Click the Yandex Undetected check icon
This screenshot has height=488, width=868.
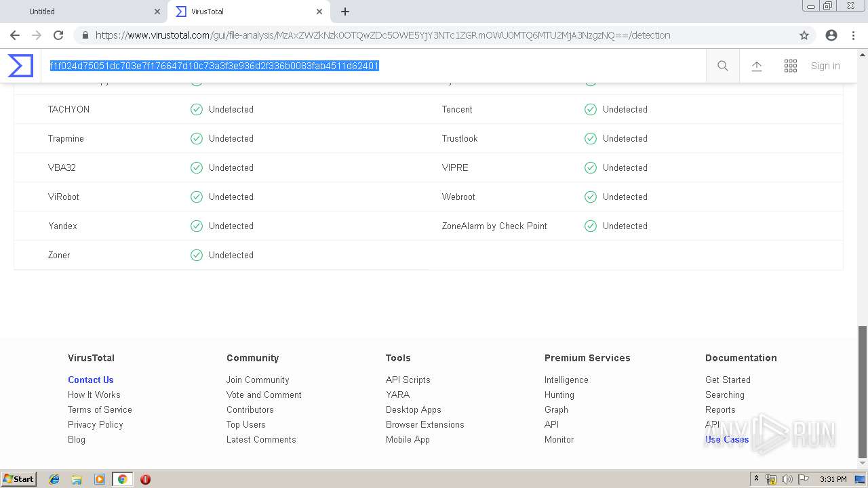[197, 226]
